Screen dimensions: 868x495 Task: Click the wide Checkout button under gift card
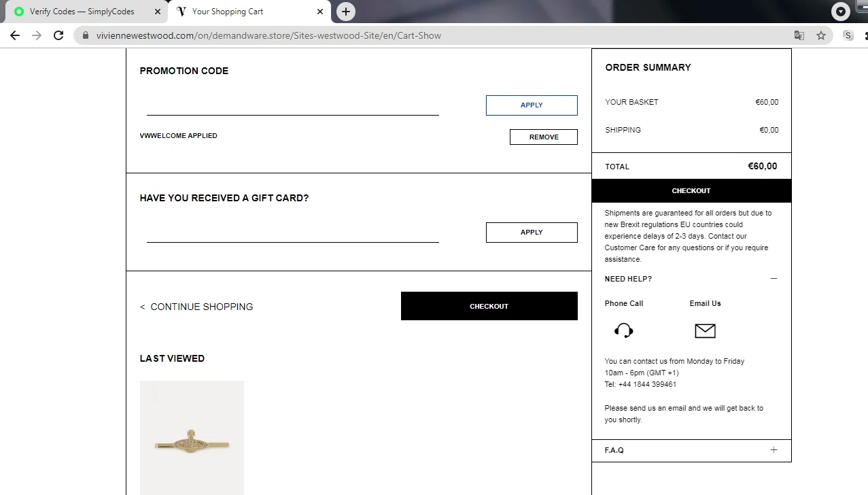pyautogui.click(x=489, y=306)
